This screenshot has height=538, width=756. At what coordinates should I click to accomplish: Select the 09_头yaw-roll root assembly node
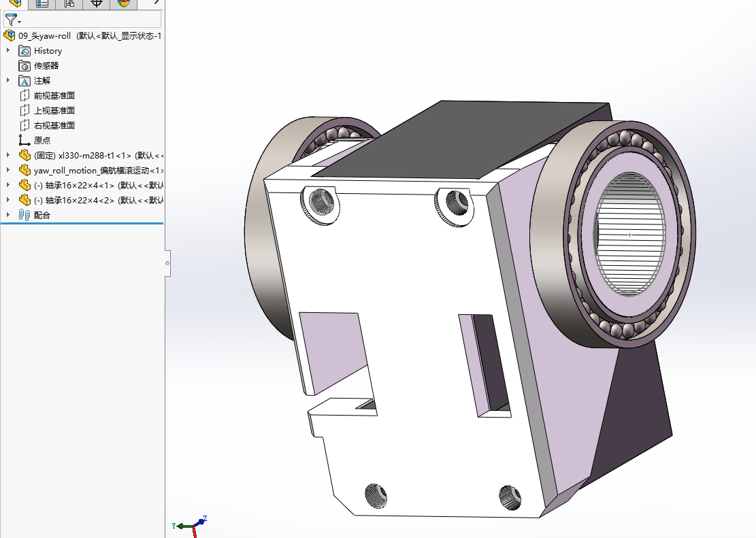pos(82,35)
